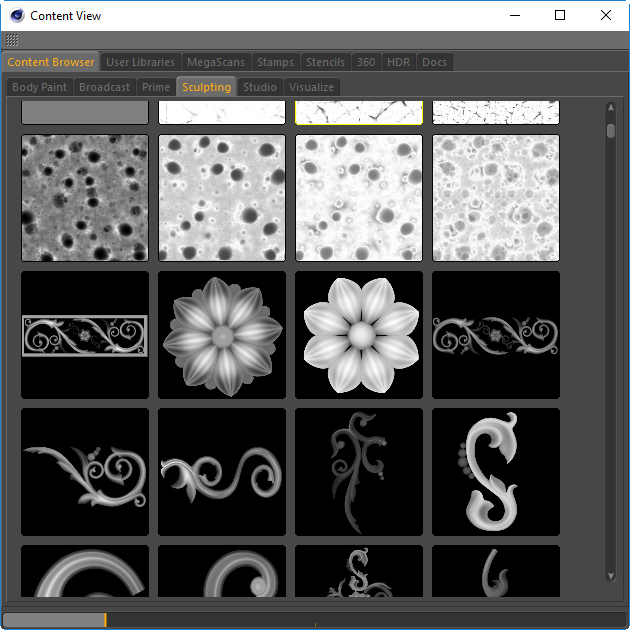
Task: Select the Prime sub-tab
Action: pos(156,87)
